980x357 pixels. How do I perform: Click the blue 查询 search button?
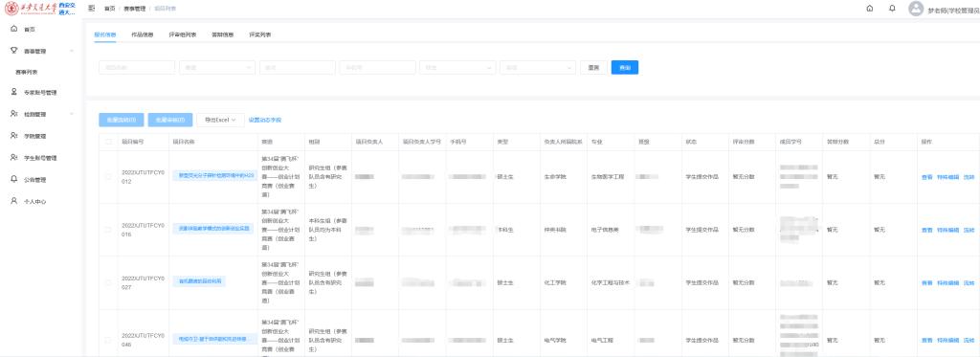click(x=624, y=68)
